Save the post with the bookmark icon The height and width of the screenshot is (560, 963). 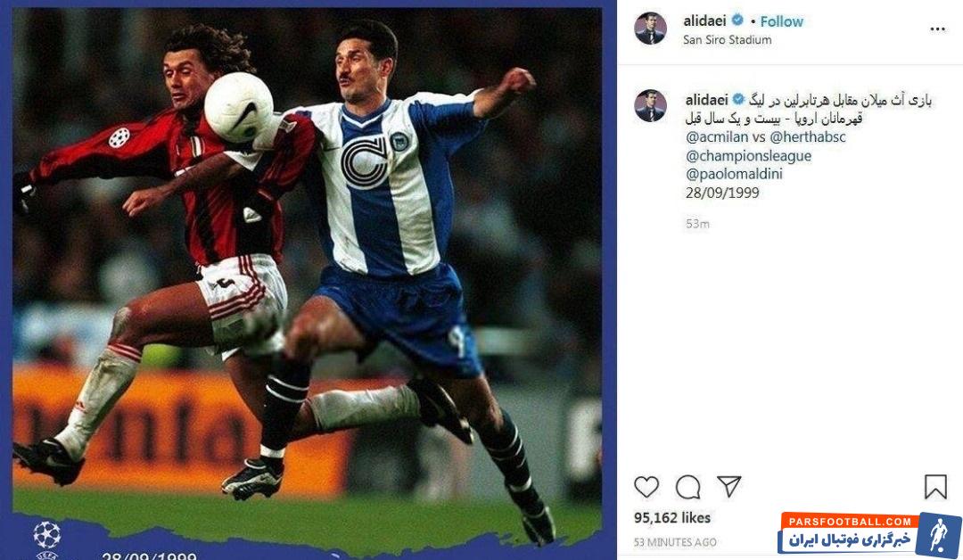935,487
